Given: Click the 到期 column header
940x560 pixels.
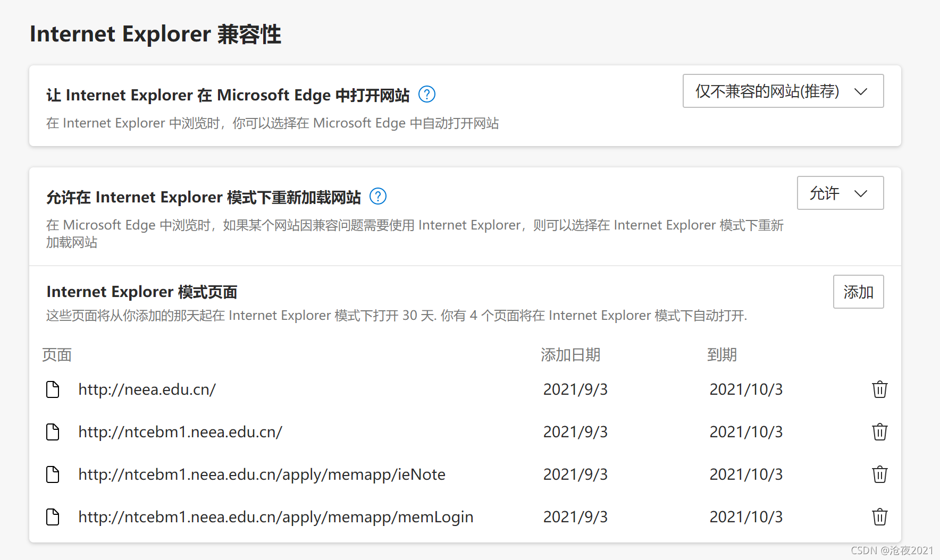Looking at the screenshot, I should 722,355.
